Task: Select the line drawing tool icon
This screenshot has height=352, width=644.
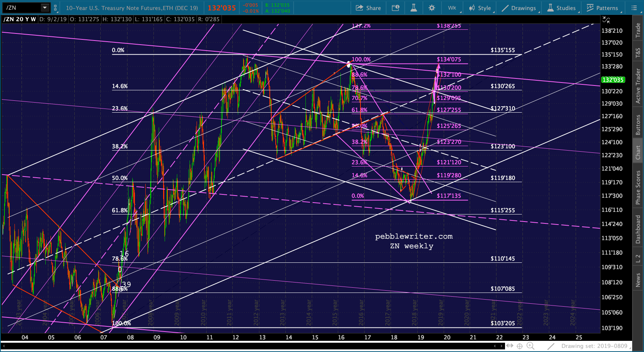Action: pos(551,346)
